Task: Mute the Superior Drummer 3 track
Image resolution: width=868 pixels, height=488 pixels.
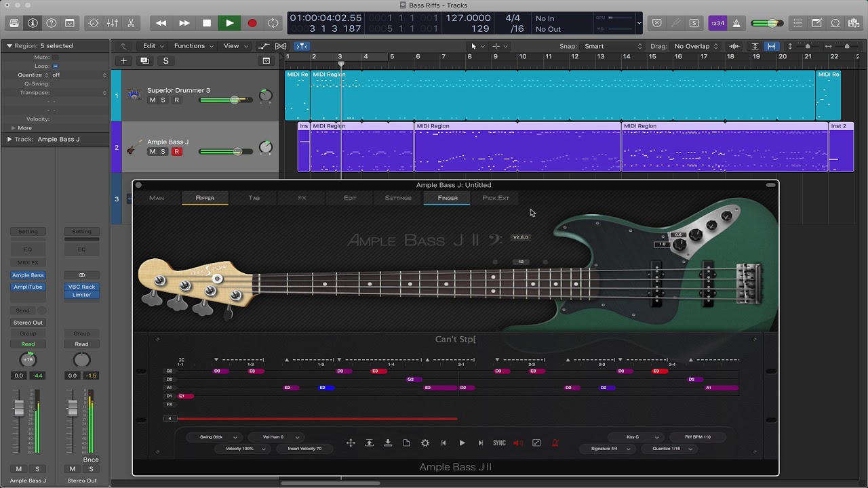Action: coord(153,100)
